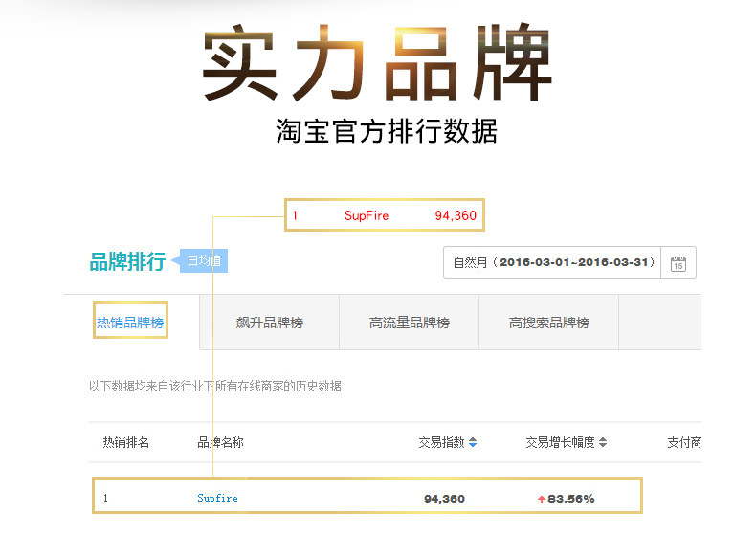This screenshot has height=536, width=756.
Task: Click the rank 1 cell in table
Action: pos(105,498)
